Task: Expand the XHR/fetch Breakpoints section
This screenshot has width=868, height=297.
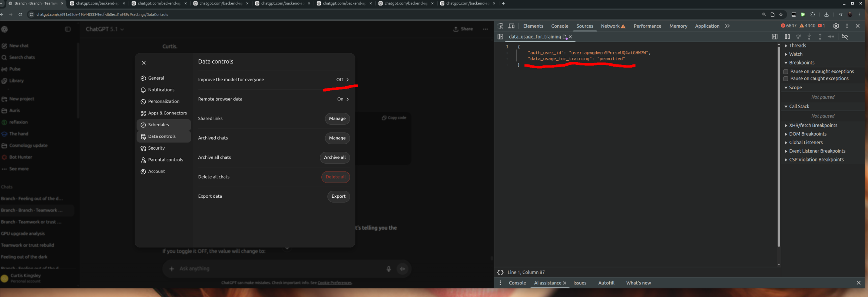Action: [x=813, y=126]
